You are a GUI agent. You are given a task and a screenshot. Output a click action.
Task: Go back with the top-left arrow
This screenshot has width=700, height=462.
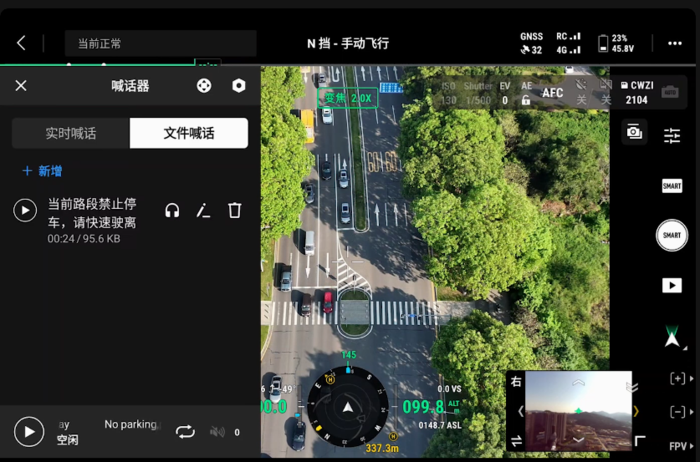coord(21,43)
